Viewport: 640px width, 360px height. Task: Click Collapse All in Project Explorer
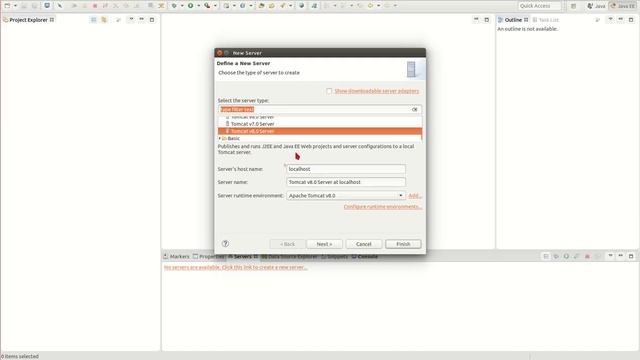coord(93,20)
